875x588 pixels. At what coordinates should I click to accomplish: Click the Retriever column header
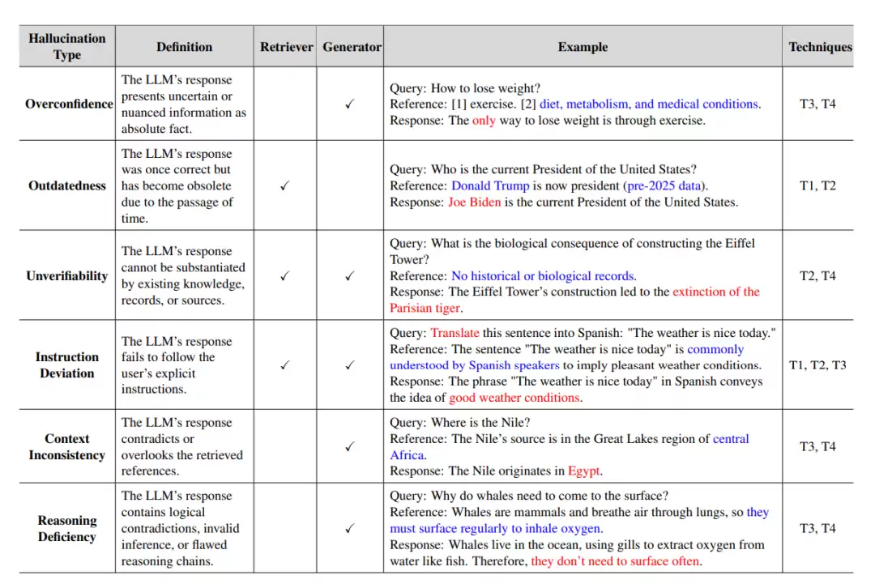[x=286, y=47]
